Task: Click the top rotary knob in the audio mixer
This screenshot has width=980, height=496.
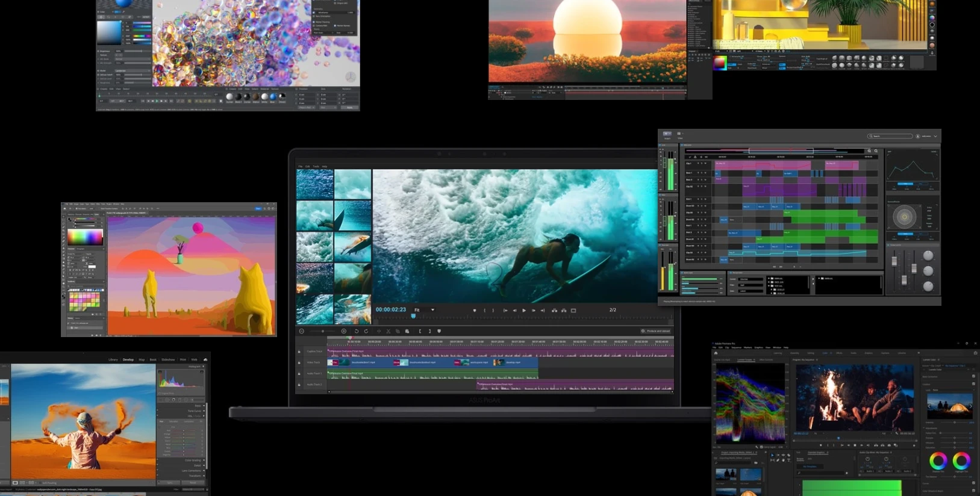Action: (x=928, y=255)
